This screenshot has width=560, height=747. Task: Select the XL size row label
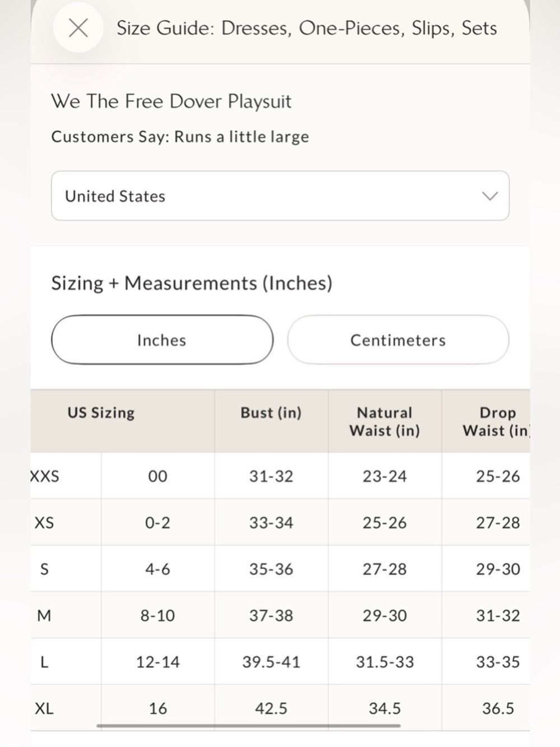coord(44,708)
